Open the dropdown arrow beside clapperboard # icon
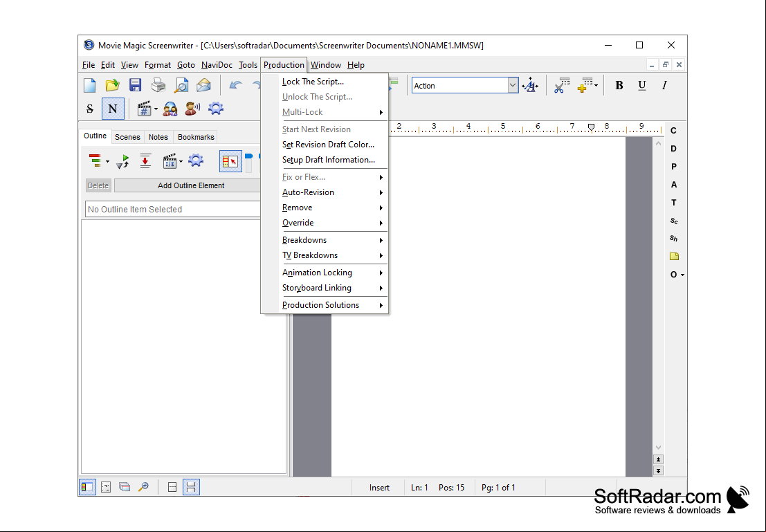Image resolution: width=766 pixels, height=532 pixels. point(156,109)
